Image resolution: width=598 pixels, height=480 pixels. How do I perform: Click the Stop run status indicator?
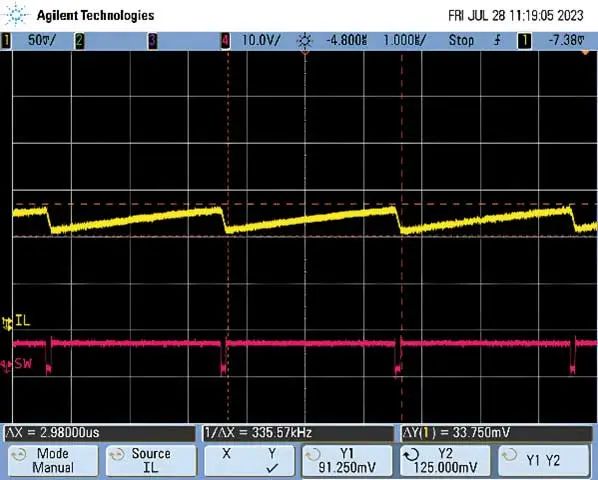(461, 40)
